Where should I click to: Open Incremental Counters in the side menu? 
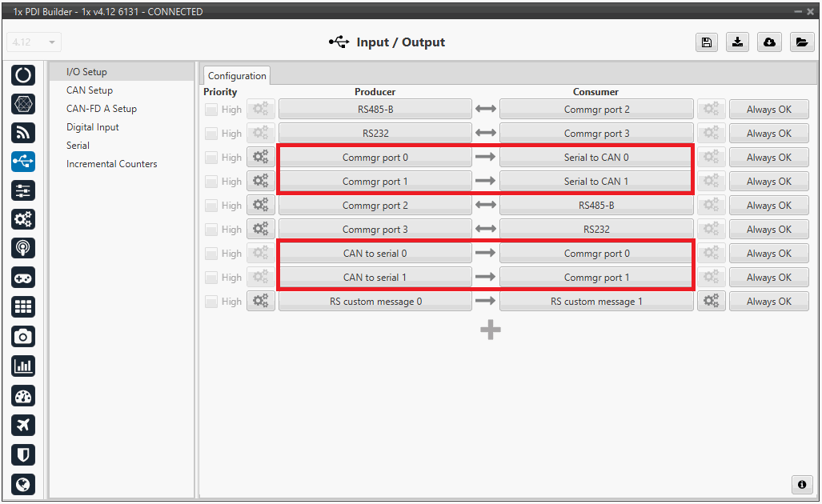click(x=111, y=164)
